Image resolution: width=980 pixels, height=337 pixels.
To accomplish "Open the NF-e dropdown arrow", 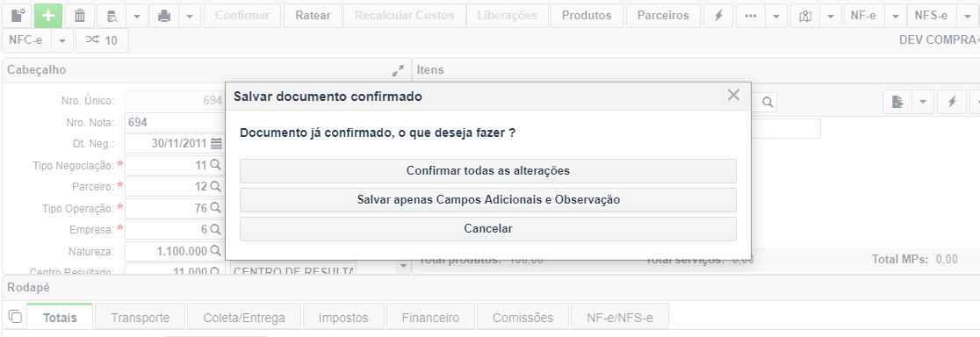I will coord(896,16).
